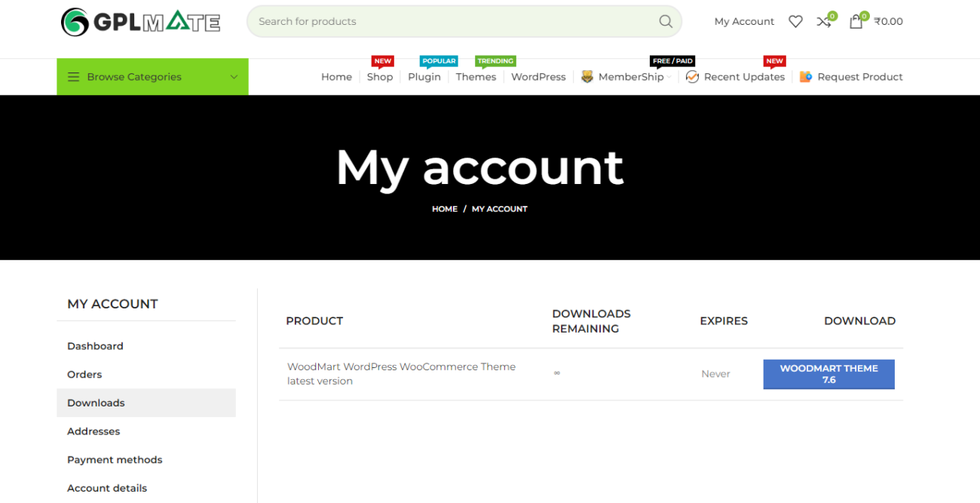Open the WordPress menu item
Screen dimensions: 980x503
(x=538, y=77)
